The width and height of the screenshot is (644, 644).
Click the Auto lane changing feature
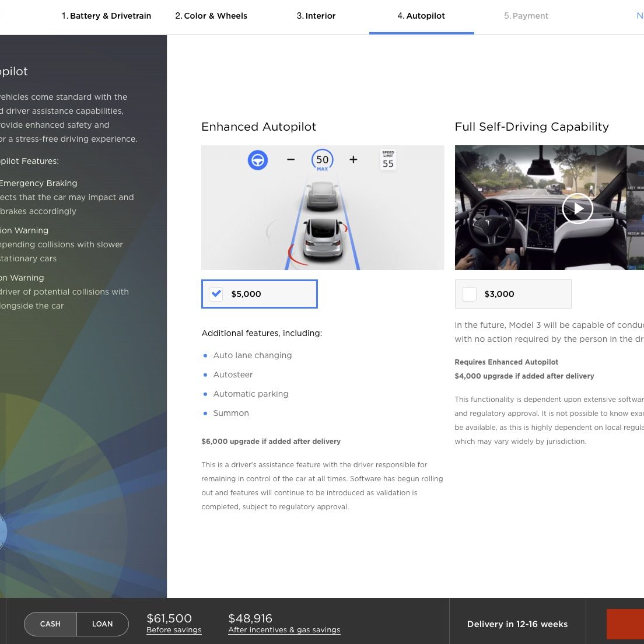(252, 355)
